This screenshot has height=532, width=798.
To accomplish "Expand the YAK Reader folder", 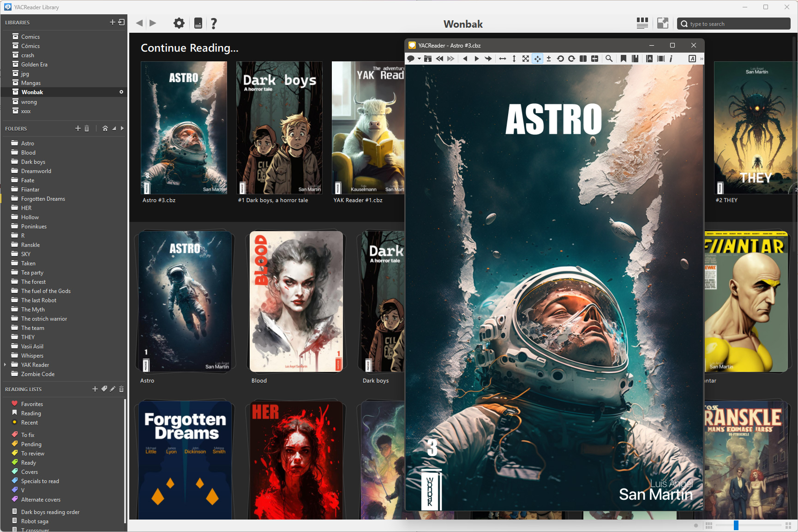I will coord(5,365).
